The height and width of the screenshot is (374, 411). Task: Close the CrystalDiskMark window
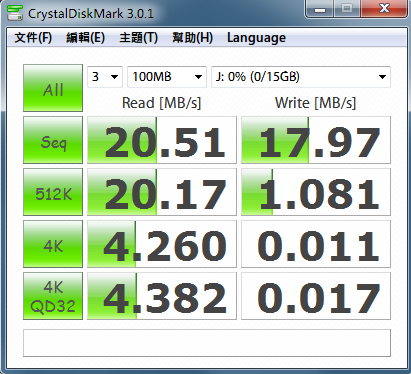pyautogui.click(x=384, y=8)
